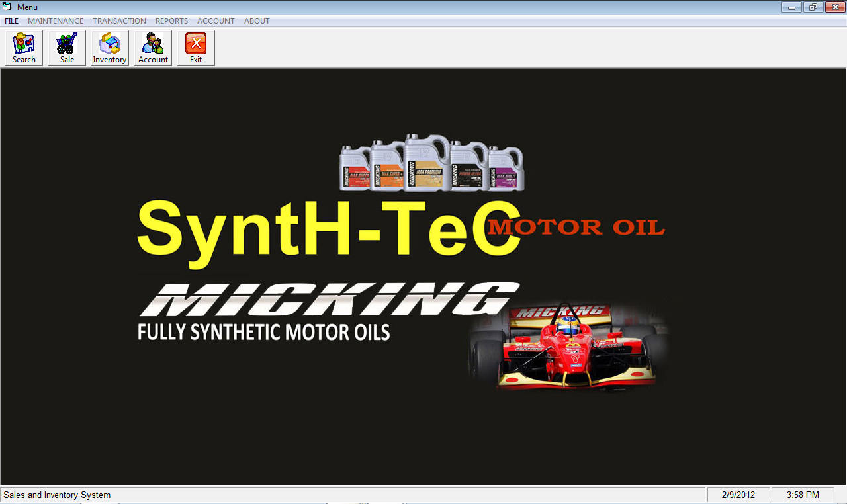Viewport: 847px width, 504px height.
Task: Open the REPORTS menu
Action: point(171,21)
